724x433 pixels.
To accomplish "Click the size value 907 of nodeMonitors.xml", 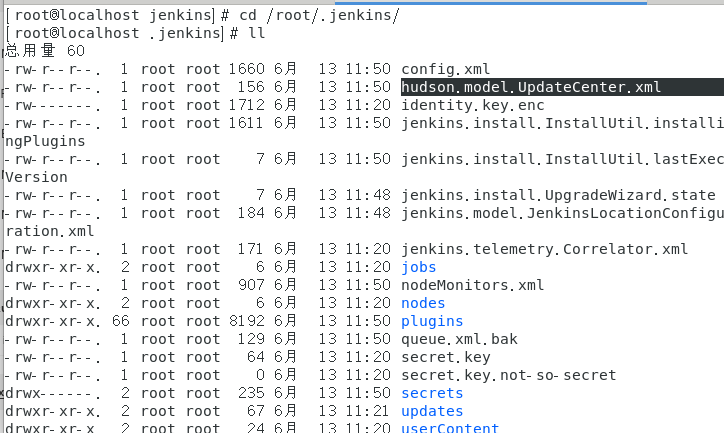I will click(x=251, y=285).
